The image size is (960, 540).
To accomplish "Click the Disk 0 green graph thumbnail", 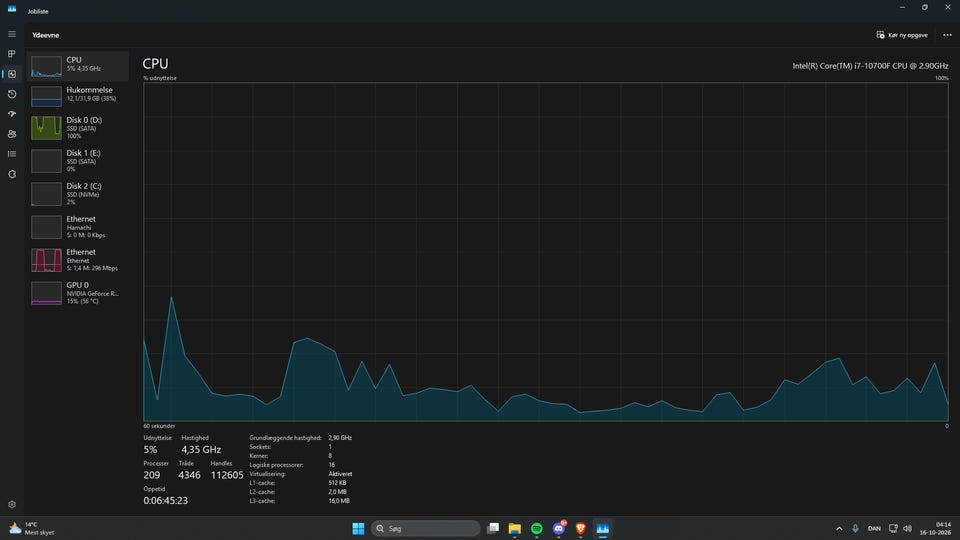I will (x=47, y=128).
